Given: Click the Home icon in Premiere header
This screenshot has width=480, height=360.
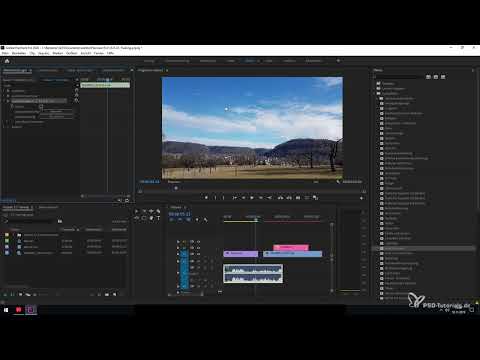Looking at the screenshot, I should (x=7, y=61).
